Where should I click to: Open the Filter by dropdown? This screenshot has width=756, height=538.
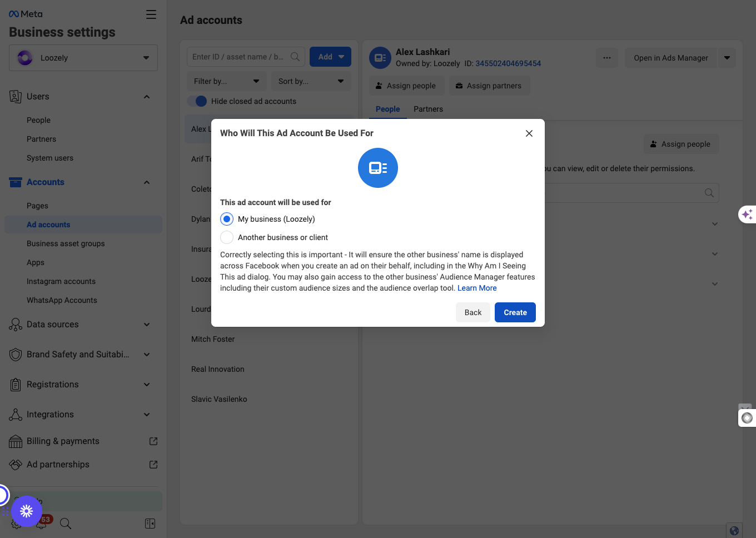point(227,81)
